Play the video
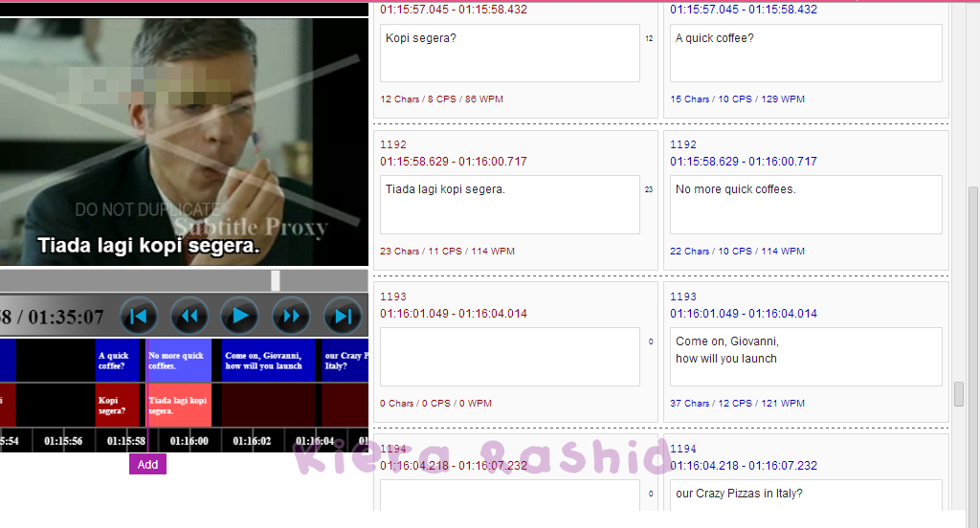Image resolution: width=980 pixels, height=528 pixels. [240, 317]
